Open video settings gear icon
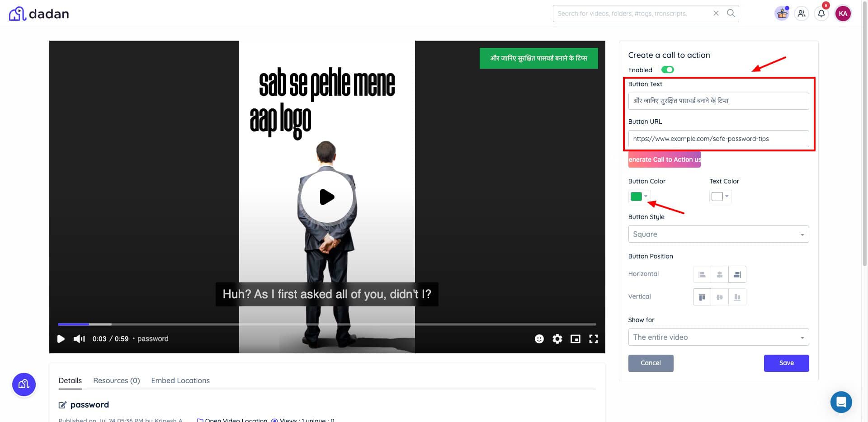868x422 pixels. (557, 339)
